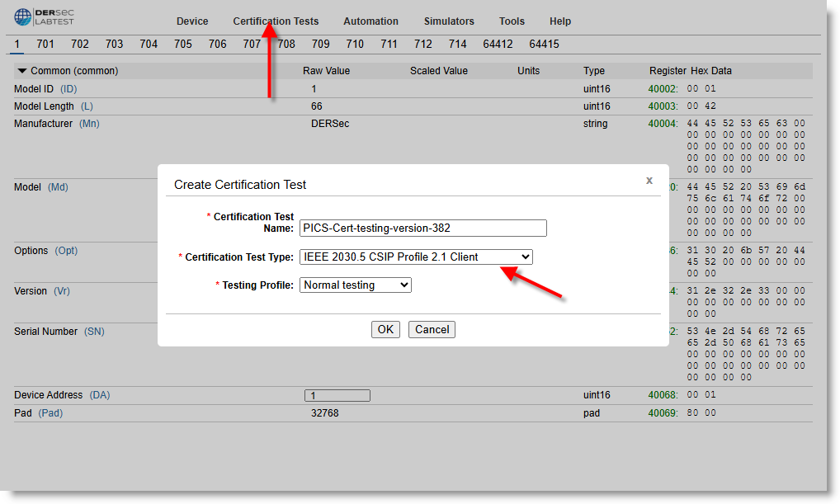Viewport: 840px width, 504px height.
Task: Switch to model tab 714
Action: pos(457,45)
